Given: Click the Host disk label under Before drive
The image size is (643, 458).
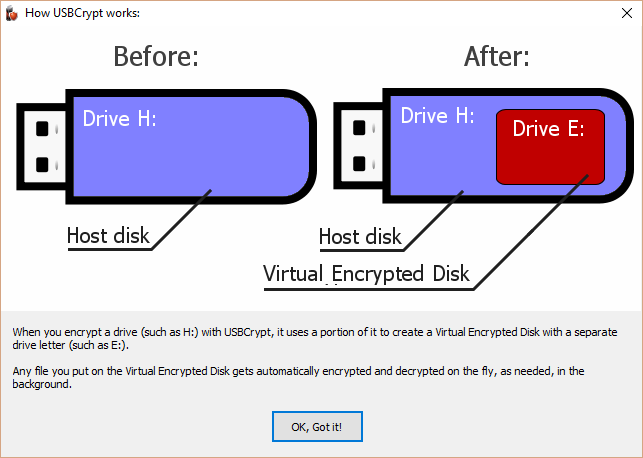Looking at the screenshot, I should click(x=108, y=236).
